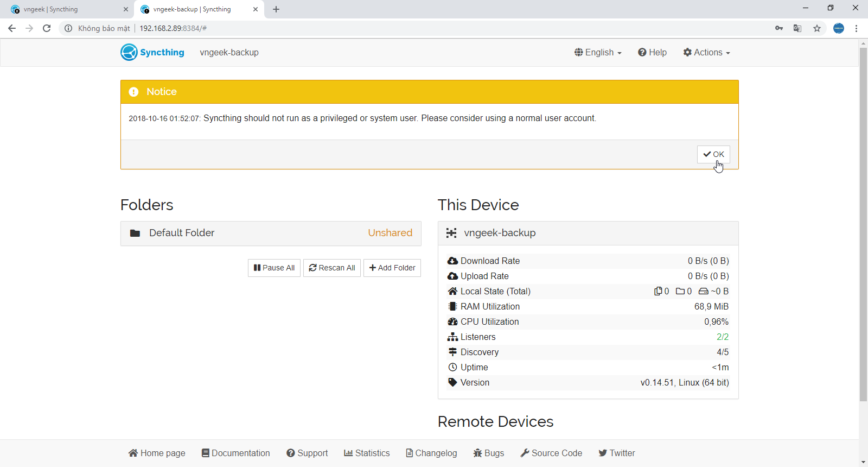Click the vngeek-backup device identicon
This screenshot has width=868, height=467.
pos(451,233)
